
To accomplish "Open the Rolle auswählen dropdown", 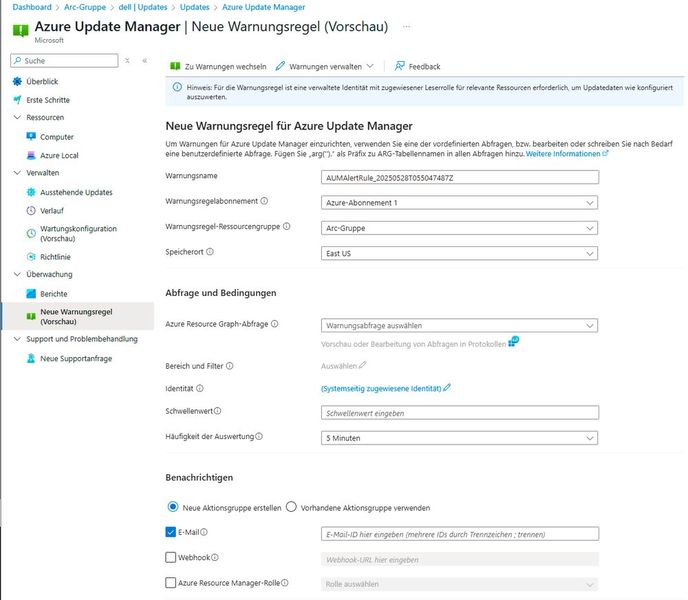I will [x=459, y=584].
